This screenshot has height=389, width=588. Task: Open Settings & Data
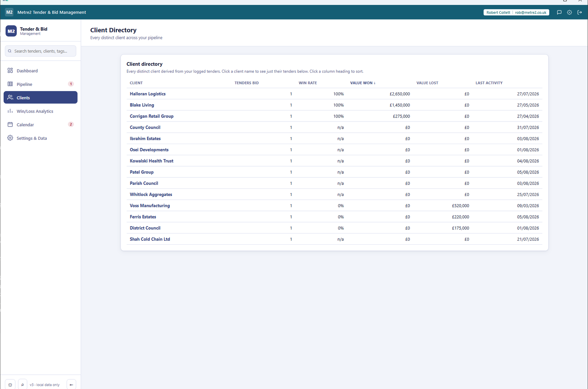point(40,138)
